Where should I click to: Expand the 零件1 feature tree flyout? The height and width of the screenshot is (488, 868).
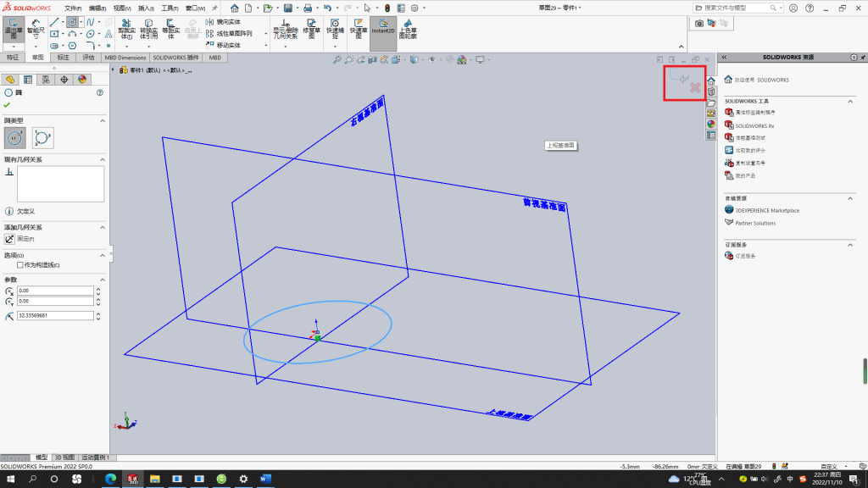coord(114,70)
